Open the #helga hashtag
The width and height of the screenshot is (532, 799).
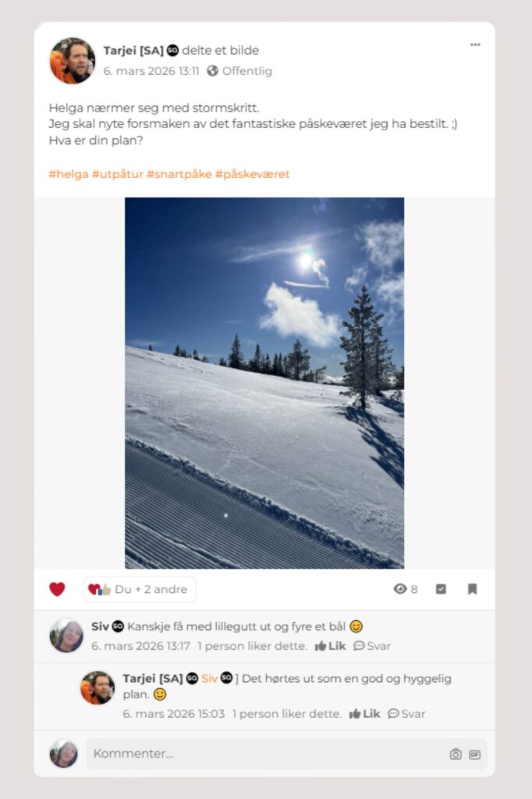[x=69, y=174]
